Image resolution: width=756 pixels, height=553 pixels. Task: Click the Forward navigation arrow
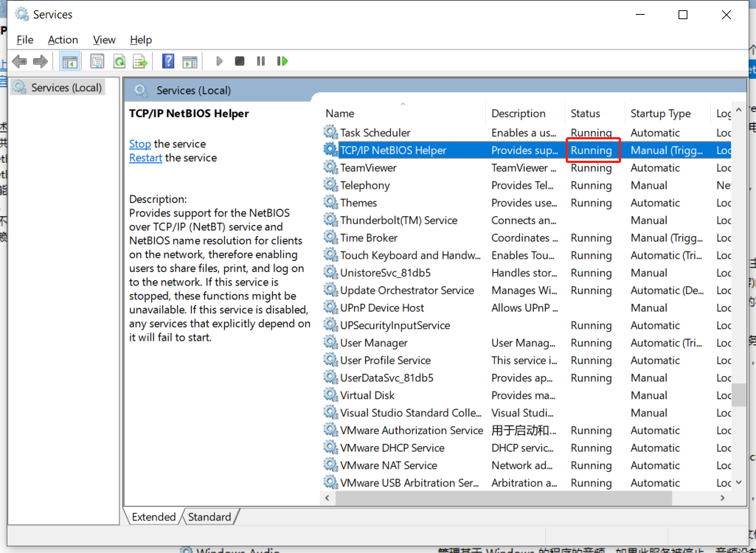pyautogui.click(x=41, y=61)
